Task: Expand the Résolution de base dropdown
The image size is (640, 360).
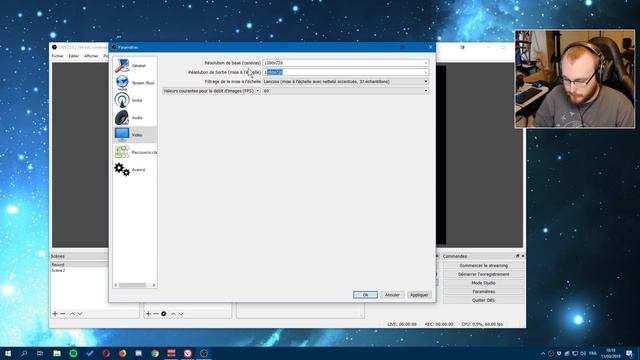Action: pyautogui.click(x=426, y=63)
